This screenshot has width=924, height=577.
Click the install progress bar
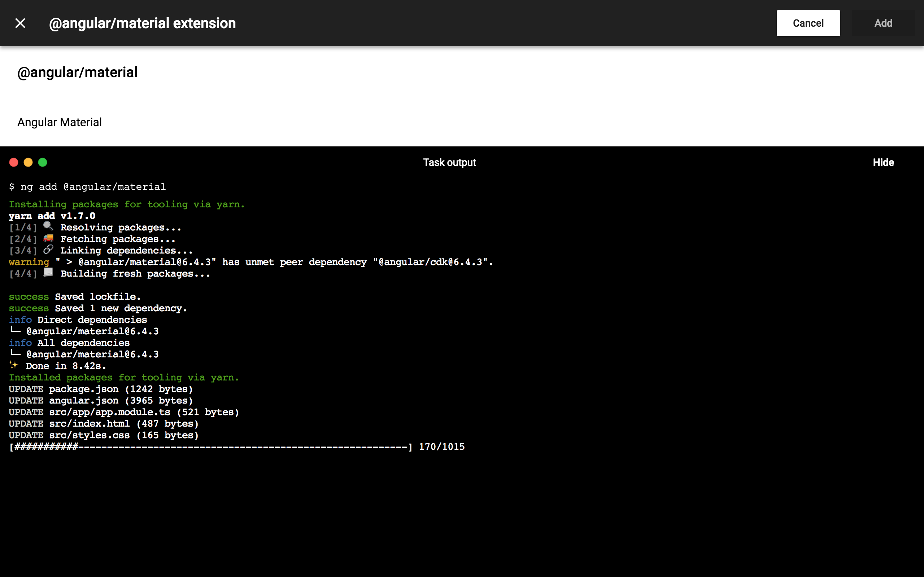point(210,447)
